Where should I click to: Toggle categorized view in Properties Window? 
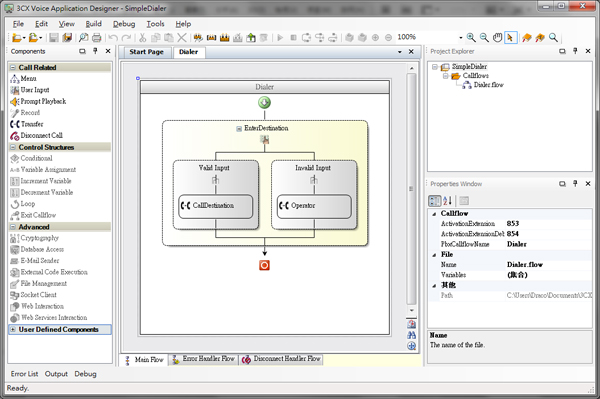point(435,201)
